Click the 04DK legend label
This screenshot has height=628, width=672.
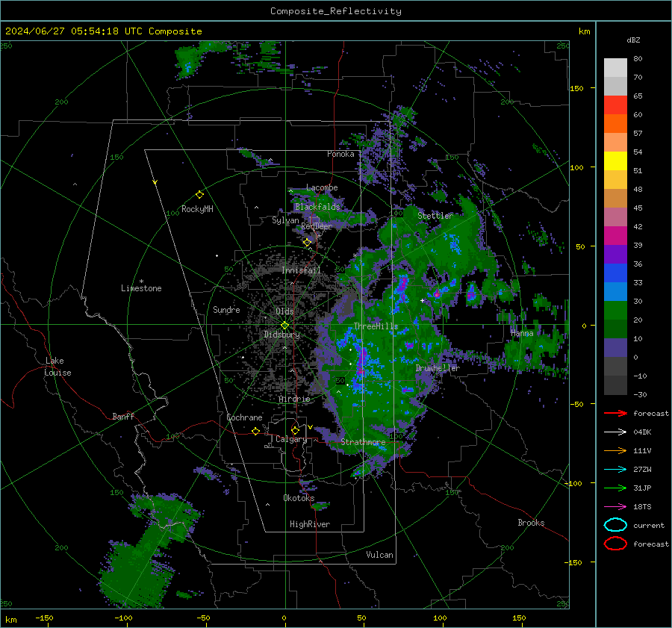click(x=642, y=432)
